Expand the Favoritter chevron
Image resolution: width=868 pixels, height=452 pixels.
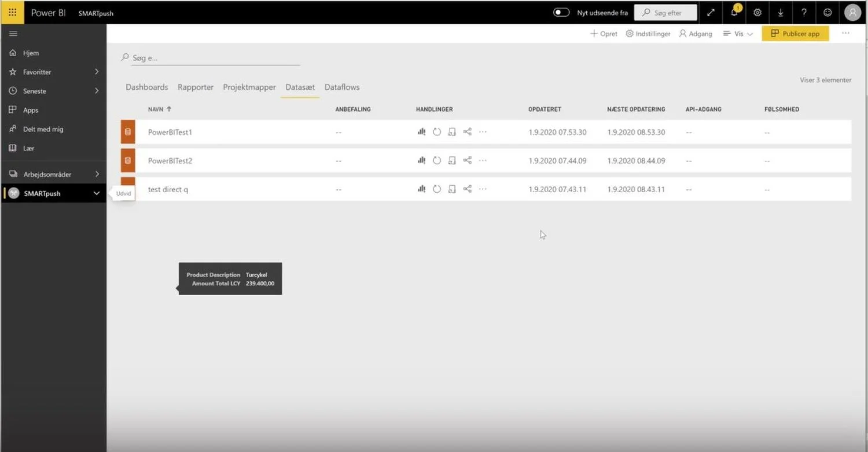(97, 72)
